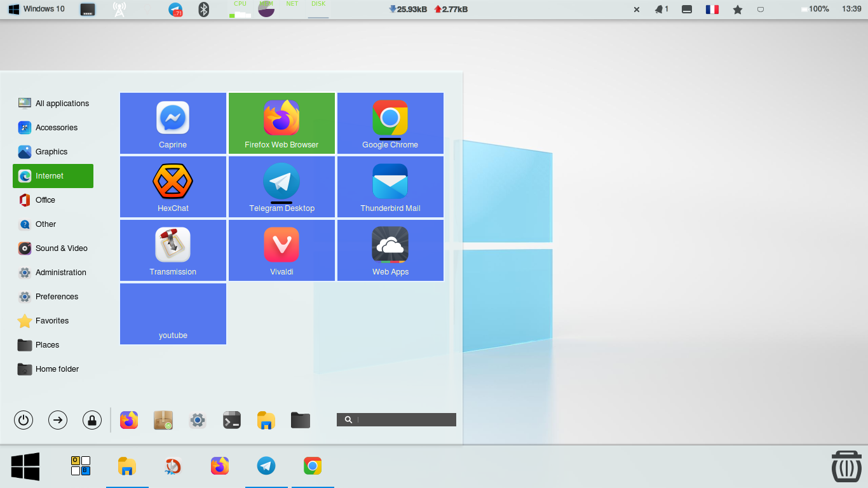The width and height of the screenshot is (868, 488).
Task: Click the upload speed 2.77kB indicator
Action: point(451,10)
